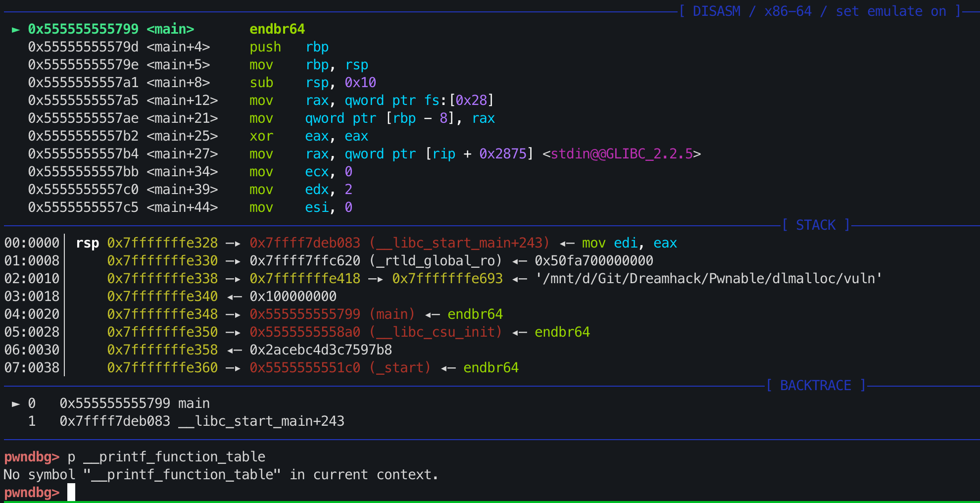Click the 'No symbol' error message line
The height and width of the screenshot is (503, 980).
coord(221,475)
